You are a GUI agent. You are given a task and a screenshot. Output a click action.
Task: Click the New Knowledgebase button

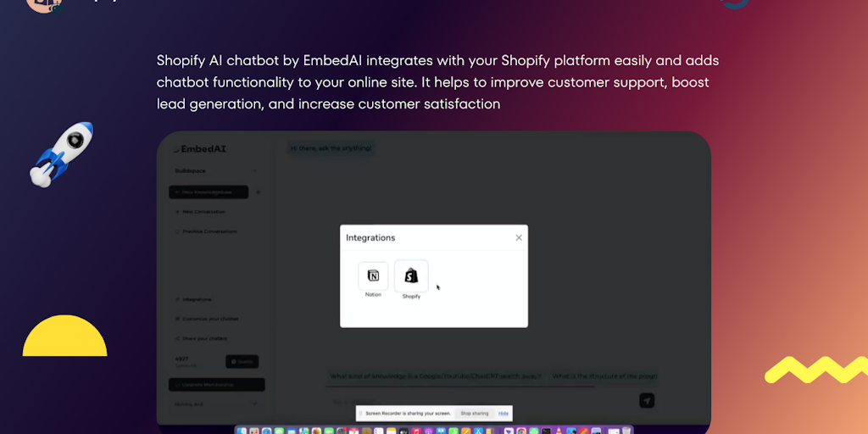tap(209, 192)
